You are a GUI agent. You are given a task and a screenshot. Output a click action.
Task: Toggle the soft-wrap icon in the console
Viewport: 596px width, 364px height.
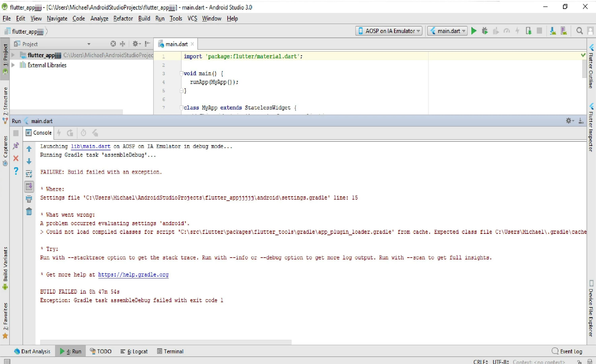pyautogui.click(x=29, y=174)
